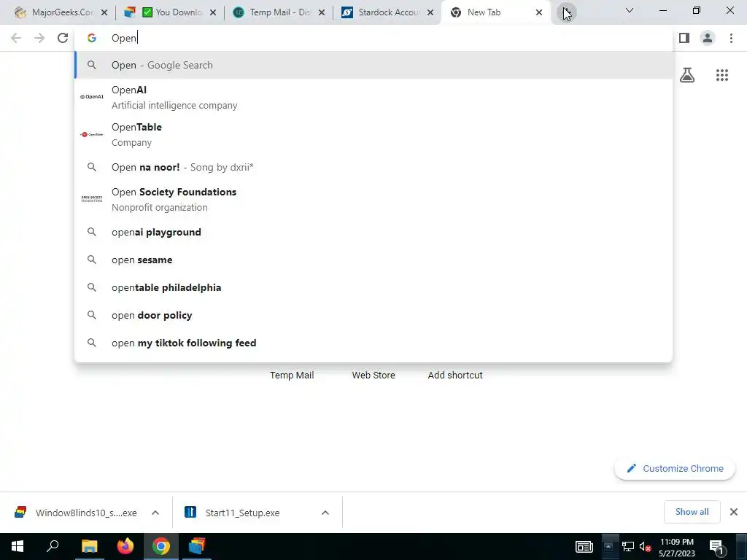Screen dimensions: 747x560
Task: Choose Open Society Foundations suggestion
Action: (373, 200)
